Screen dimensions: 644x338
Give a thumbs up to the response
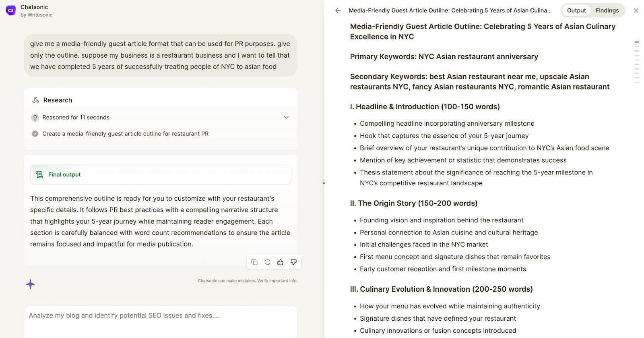point(281,262)
